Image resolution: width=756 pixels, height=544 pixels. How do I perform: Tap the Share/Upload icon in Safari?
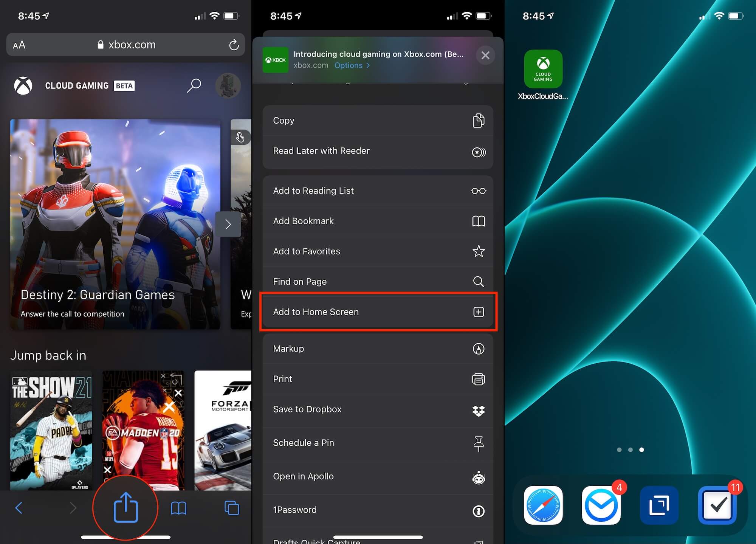tap(125, 507)
